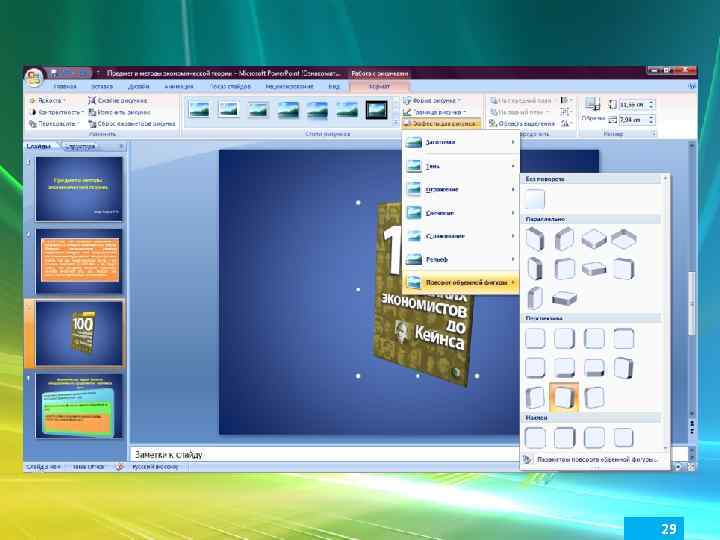Open the Дизайн ribbon tab
The height and width of the screenshot is (540, 720).
coord(139,86)
